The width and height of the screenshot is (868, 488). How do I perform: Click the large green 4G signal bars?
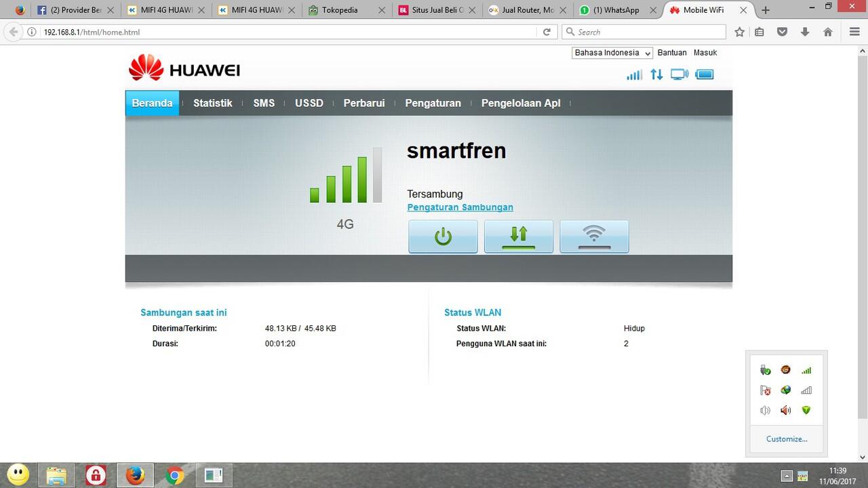pos(346,176)
